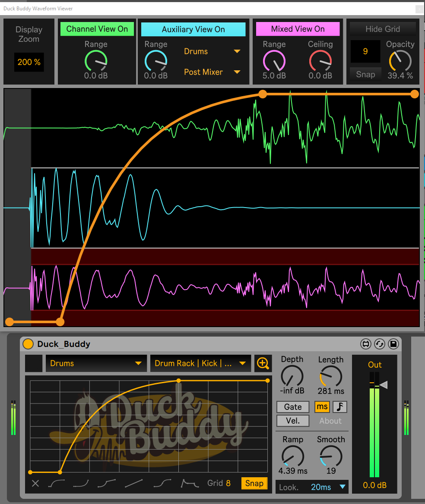Click the Gate button
The image size is (425, 504).
tap(293, 407)
